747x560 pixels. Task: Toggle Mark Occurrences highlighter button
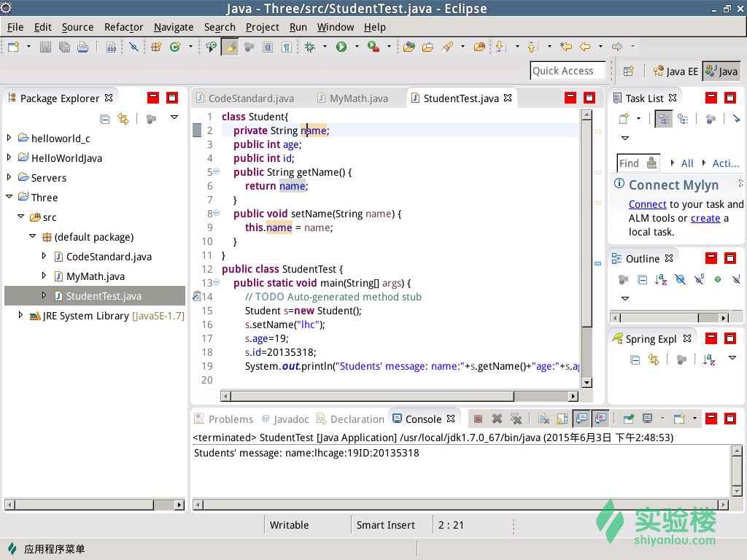pos(230,47)
